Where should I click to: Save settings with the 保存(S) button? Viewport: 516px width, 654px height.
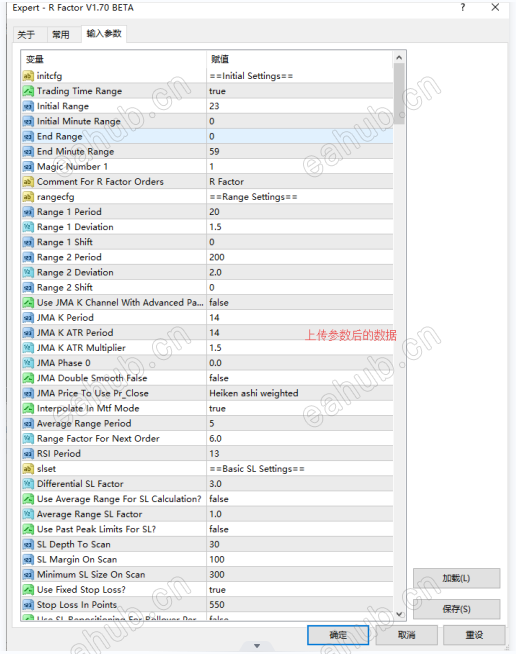tap(456, 609)
